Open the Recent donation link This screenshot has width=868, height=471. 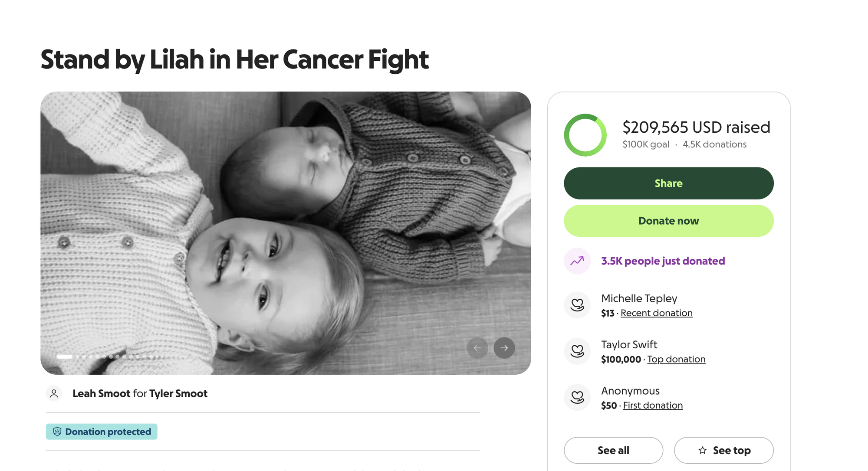pyautogui.click(x=656, y=313)
